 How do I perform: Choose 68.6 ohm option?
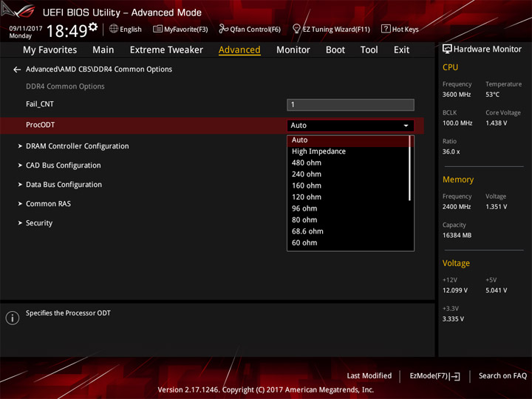tap(348, 231)
